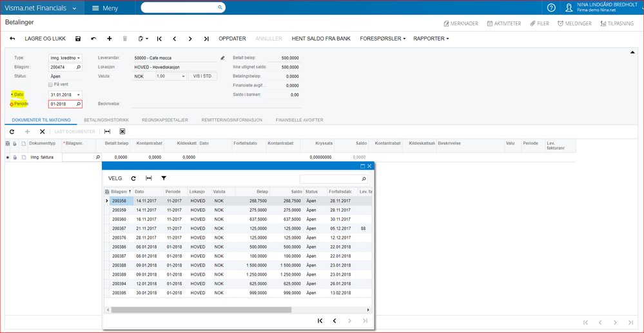Open Filer attachments

[540, 23]
